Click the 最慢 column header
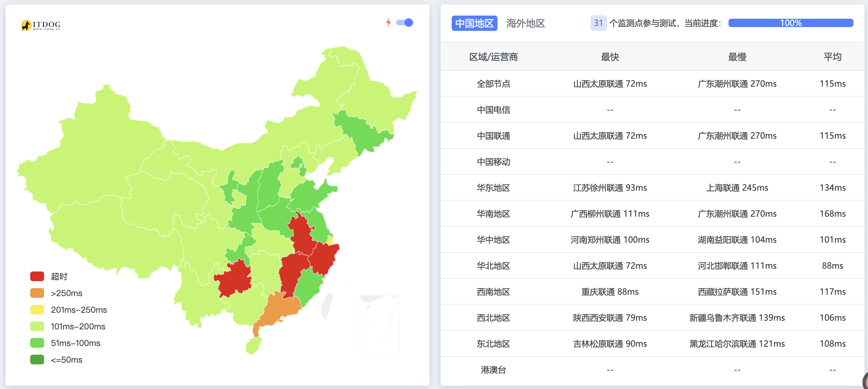The width and height of the screenshot is (868, 389). point(737,57)
